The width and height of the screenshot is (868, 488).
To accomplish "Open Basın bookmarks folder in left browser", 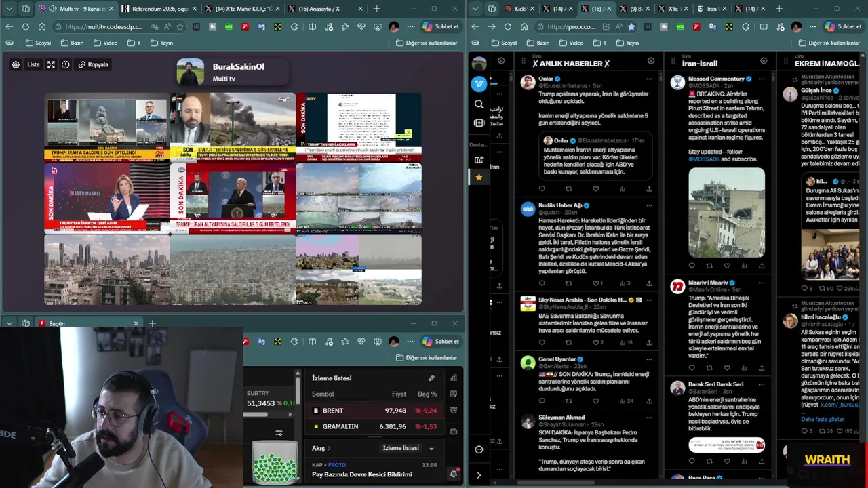I will [x=73, y=43].
